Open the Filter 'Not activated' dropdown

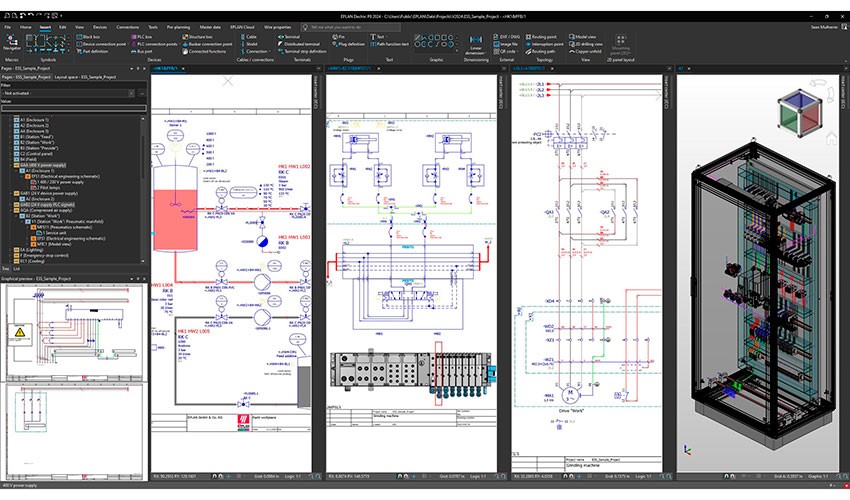pos(132,93)
